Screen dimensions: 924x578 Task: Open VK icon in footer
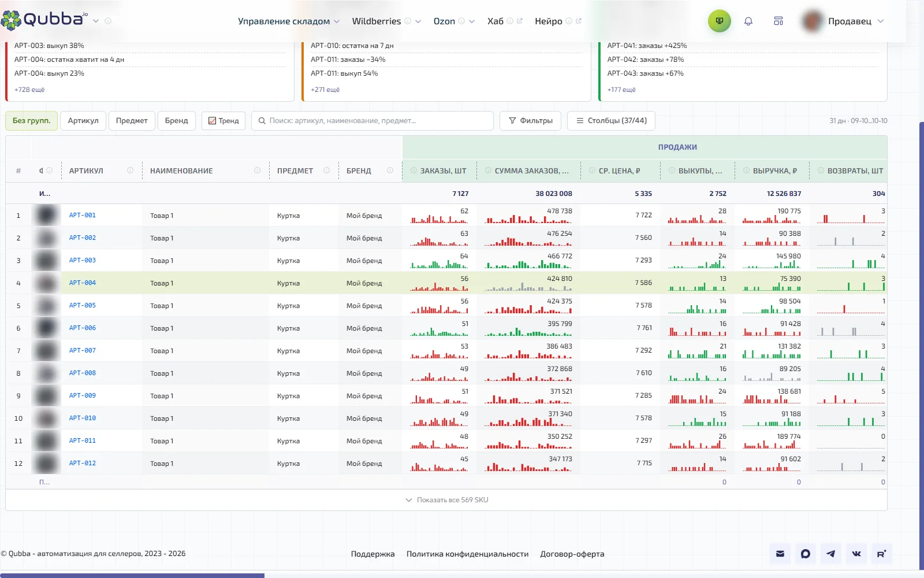(x=856, y=554)
